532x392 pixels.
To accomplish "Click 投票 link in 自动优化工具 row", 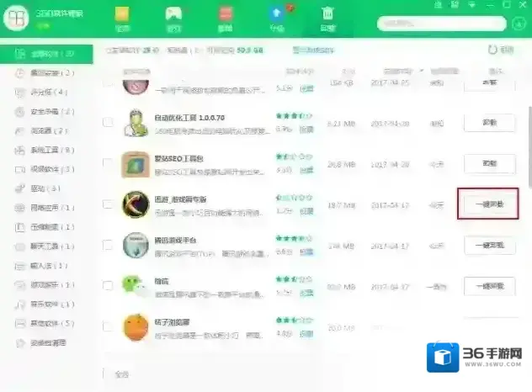I will [306, 130].
